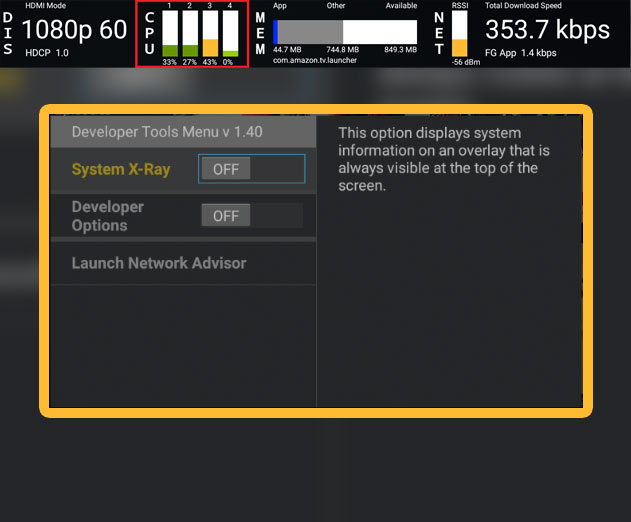Click the 44.7 MB app memory value
The height and width of the screenshot is (522, 631).
287,50
